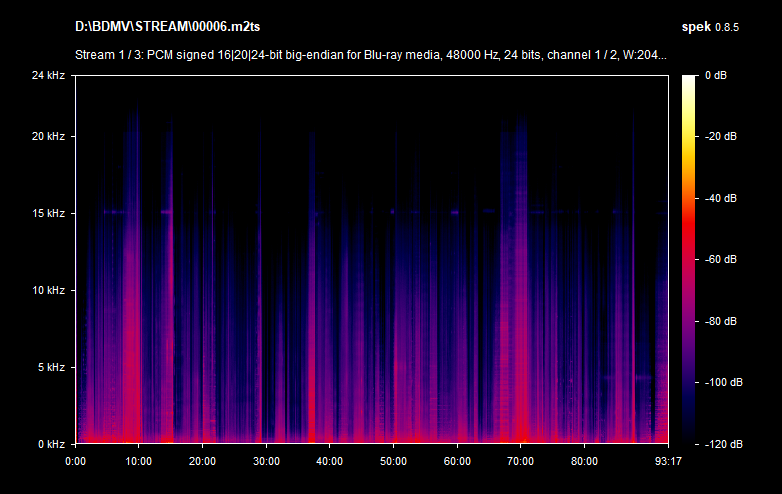Click the 10 kHz frequency axis label
This screenshot has height=494, width=782.
[47, 290]
